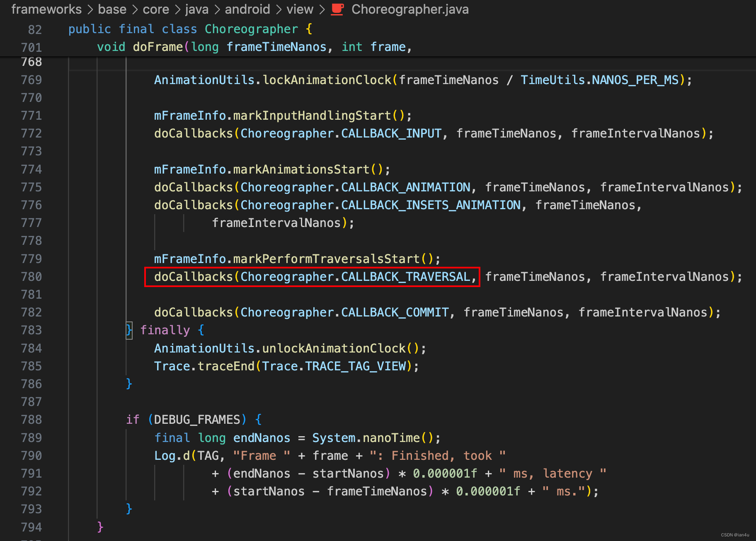This screenshot has height=541, width=756.
Task: Click 'markPerformTraversalsStart' method call
Action: point(327,259)
